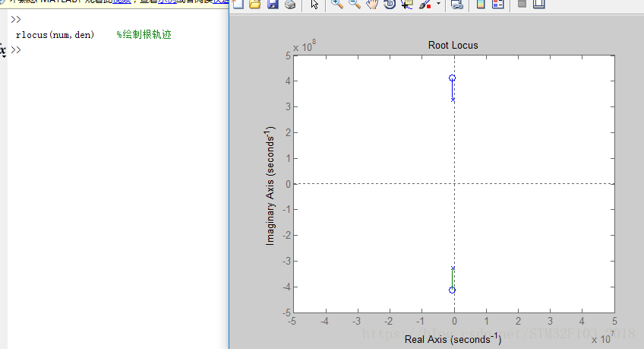Select the lower pole x marker
The width and height of the screenshot is (644, 349).
pos(453,268)
